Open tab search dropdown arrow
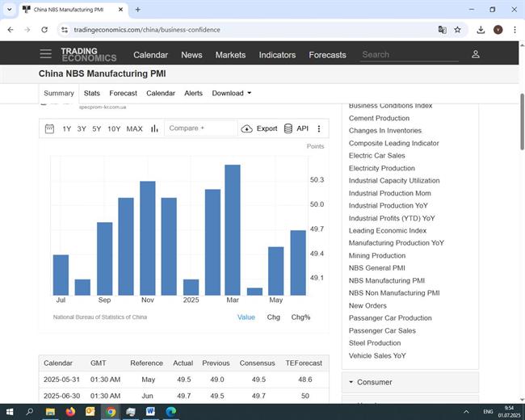Image resolution: width=525 pixels, height=420 pixels. [x=10, y=10]
